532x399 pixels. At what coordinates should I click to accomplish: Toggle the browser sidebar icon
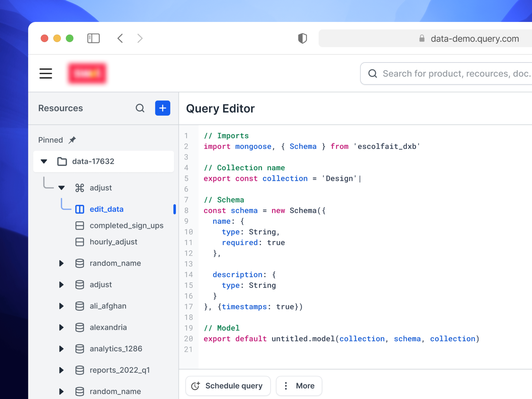click(x=93, y=38)
